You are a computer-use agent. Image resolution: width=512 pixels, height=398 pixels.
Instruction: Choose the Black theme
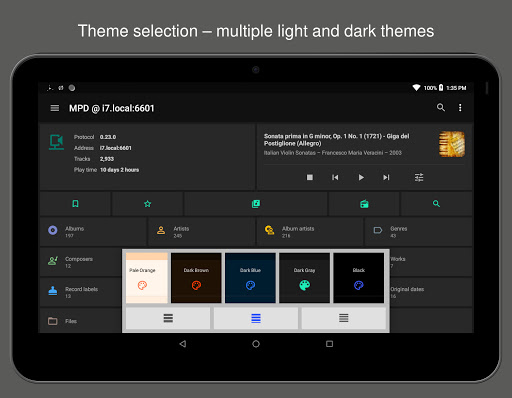[359, 278]
